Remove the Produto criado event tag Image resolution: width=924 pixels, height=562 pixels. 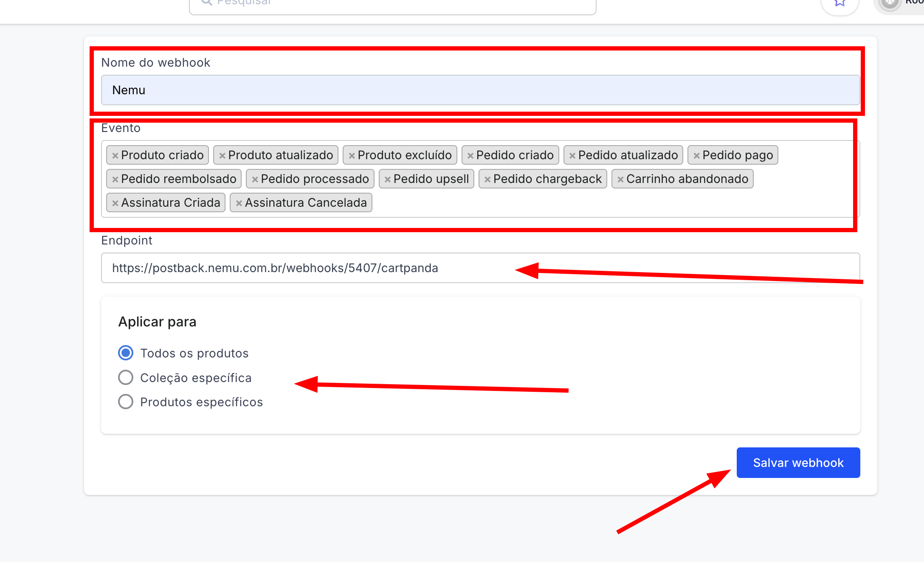click(115, 156)
